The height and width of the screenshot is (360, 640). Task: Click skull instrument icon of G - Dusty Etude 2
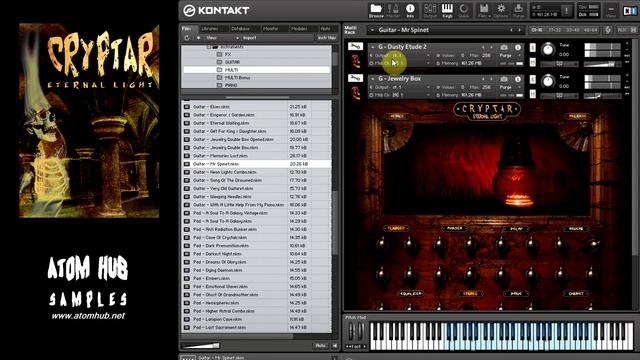[356, 61]
